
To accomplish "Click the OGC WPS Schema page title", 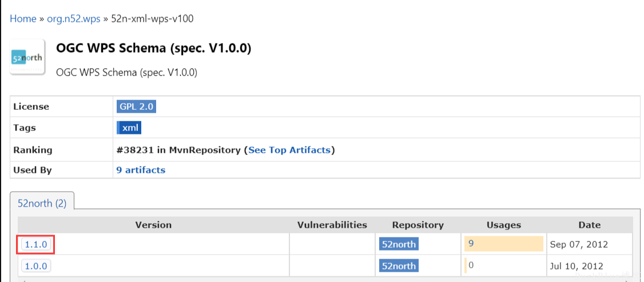I will coord(154,49).
